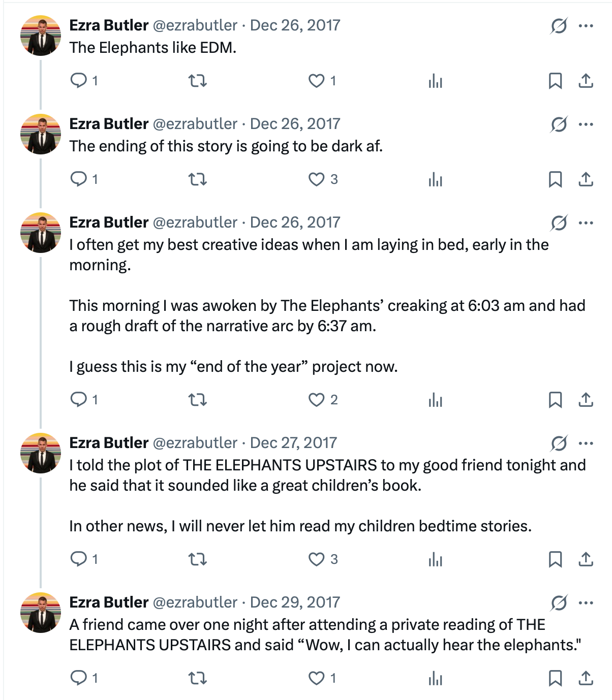Screen dimensions: 612x700
Task: Open Grok icon on Dec 27 tweet
Action: 559,443
